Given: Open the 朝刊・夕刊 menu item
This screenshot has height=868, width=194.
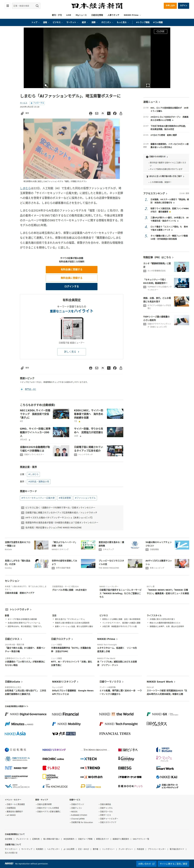Looking at the screenshot, I should pos(57,15).
